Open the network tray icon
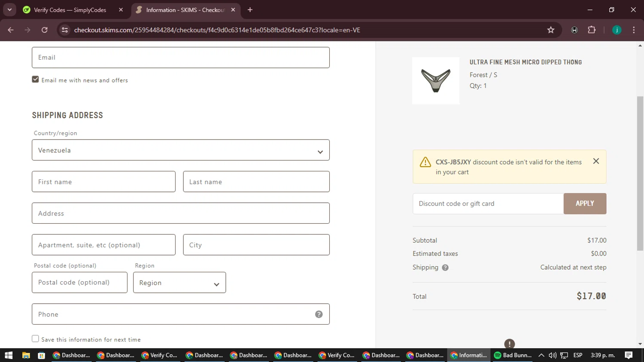The width and height of the screenshot is (644, 362). [x=564, y=355]
